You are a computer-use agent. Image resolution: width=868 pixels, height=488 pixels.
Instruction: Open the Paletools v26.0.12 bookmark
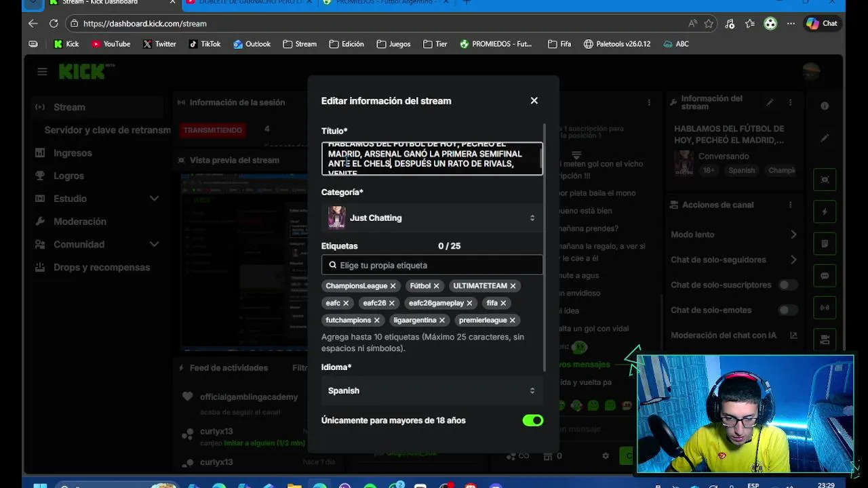pyautogui.click(x=617, y=44)
